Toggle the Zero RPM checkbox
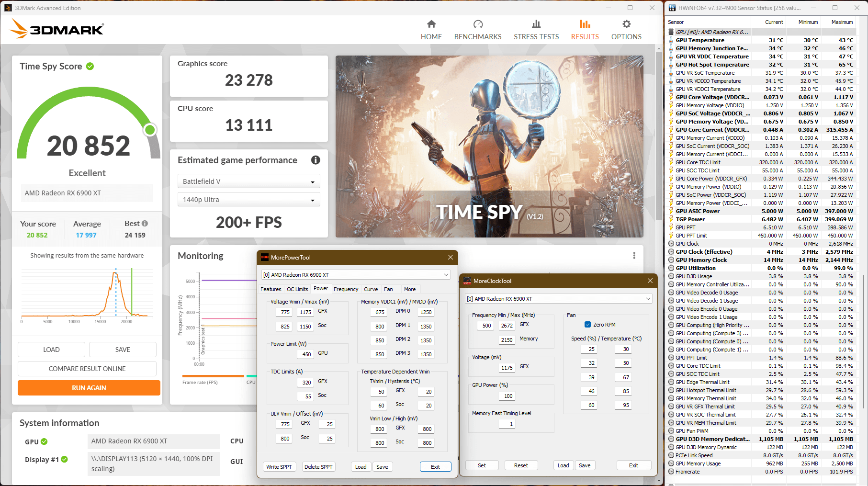 click(587, 325)
